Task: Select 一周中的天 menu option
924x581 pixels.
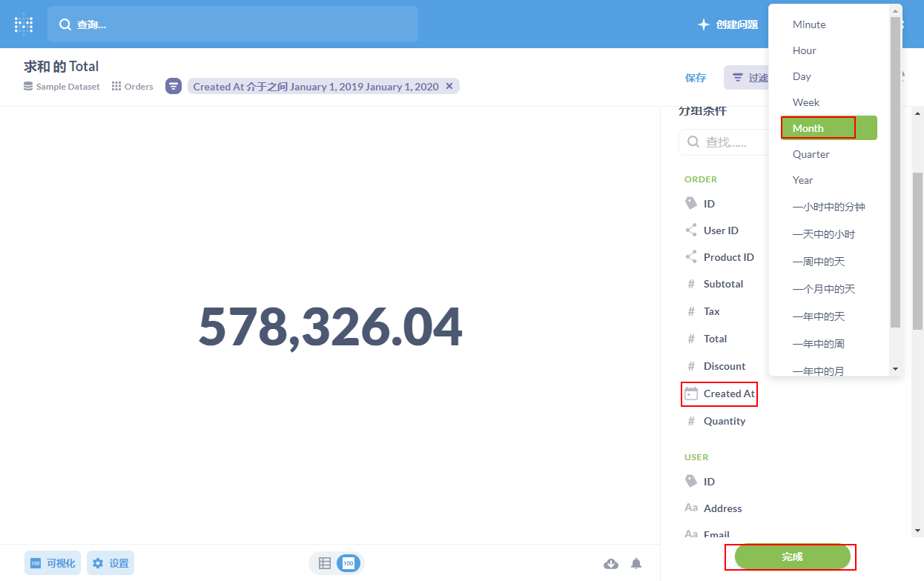Action: [818, 262]
